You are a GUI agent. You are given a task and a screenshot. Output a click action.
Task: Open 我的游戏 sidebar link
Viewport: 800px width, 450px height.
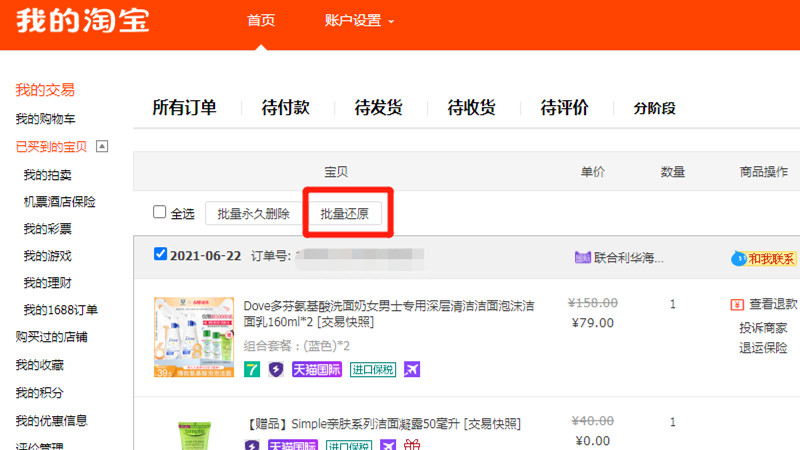47,256
